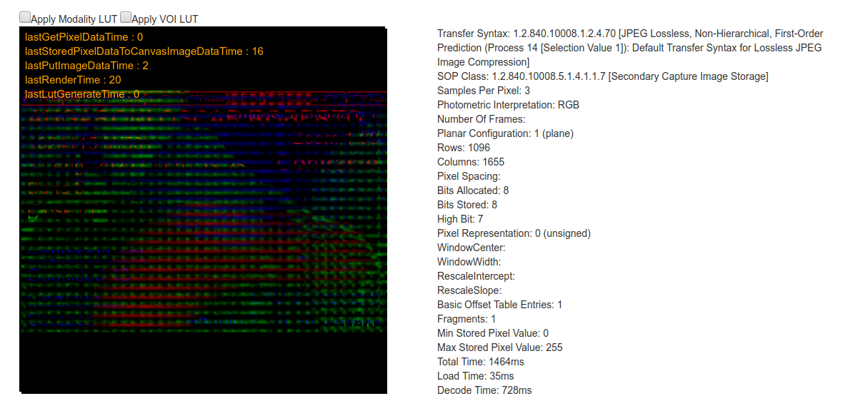Click the 'Samples Per Pixel: 3' line
Image resolution: width=868 pixels, height=406 pixels.
(484, 91)
